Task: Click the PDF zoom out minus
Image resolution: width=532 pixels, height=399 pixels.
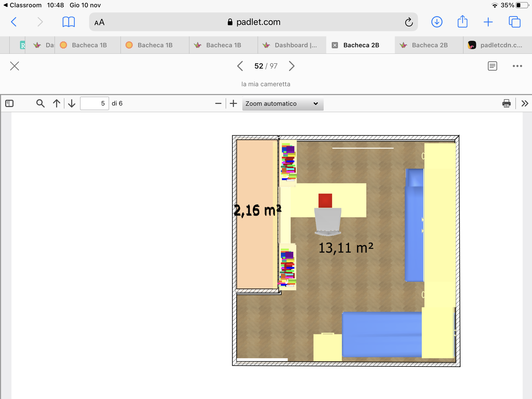Action: (218, 103)
